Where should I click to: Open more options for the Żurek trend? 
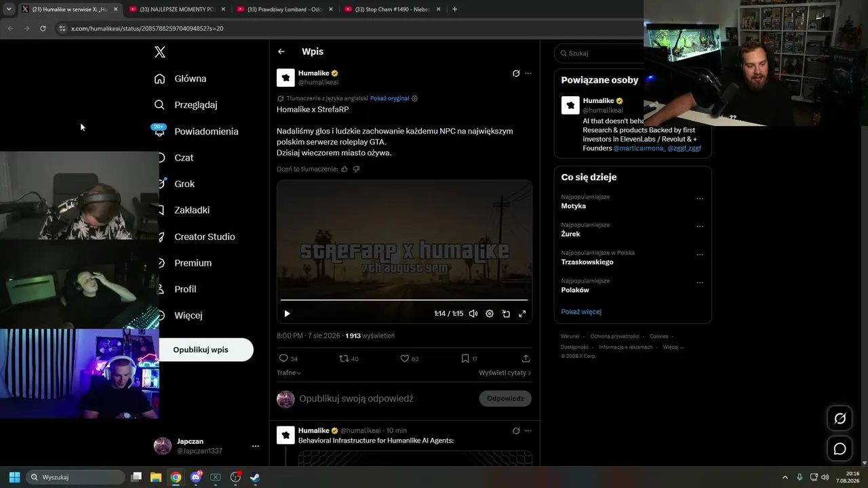point(700,226)
